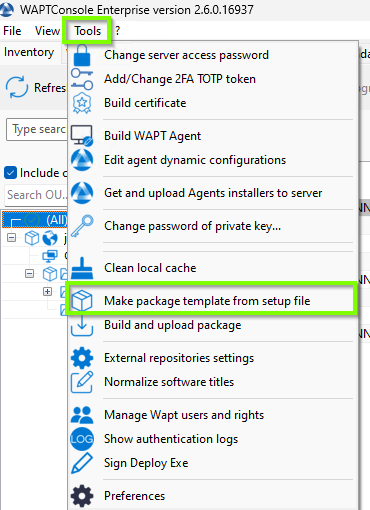Collapse the second-level tree node with minus box
The width and height of the screenshot is (370, 510).
pos(30,274)
